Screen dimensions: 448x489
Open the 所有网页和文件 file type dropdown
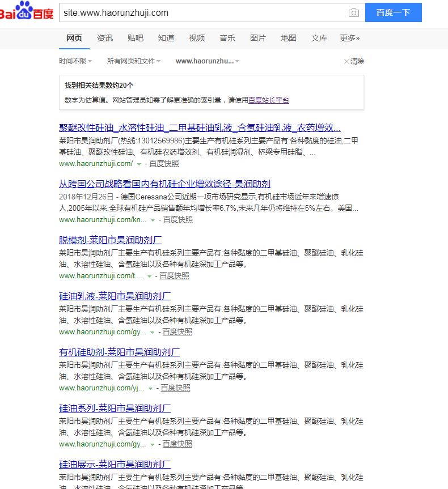(x=134, y=61)
